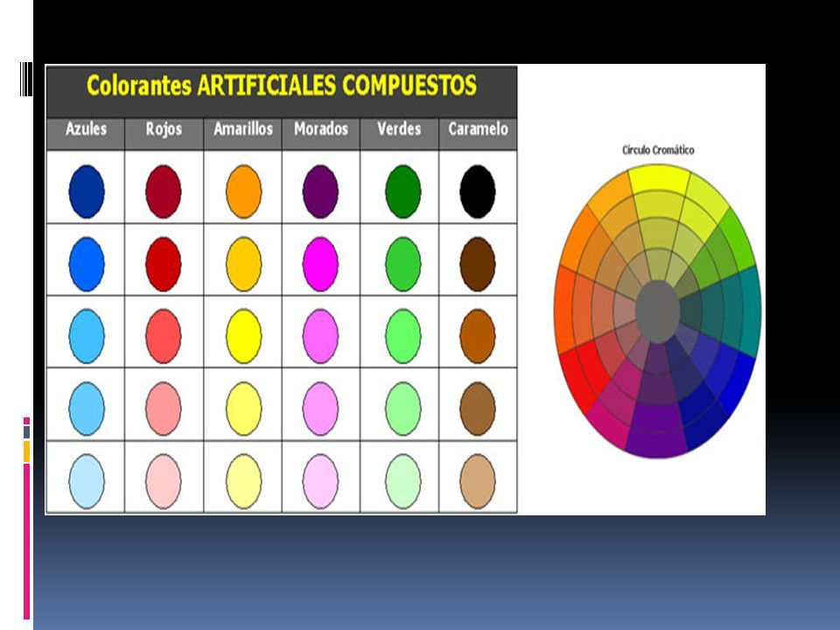Select the orange swatch under Amarillos
840x630 pixels.
tap(244, 192)
